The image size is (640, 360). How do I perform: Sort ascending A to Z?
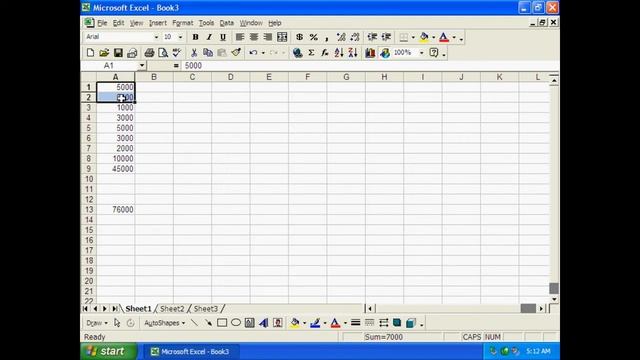click(x=339, y=53)
